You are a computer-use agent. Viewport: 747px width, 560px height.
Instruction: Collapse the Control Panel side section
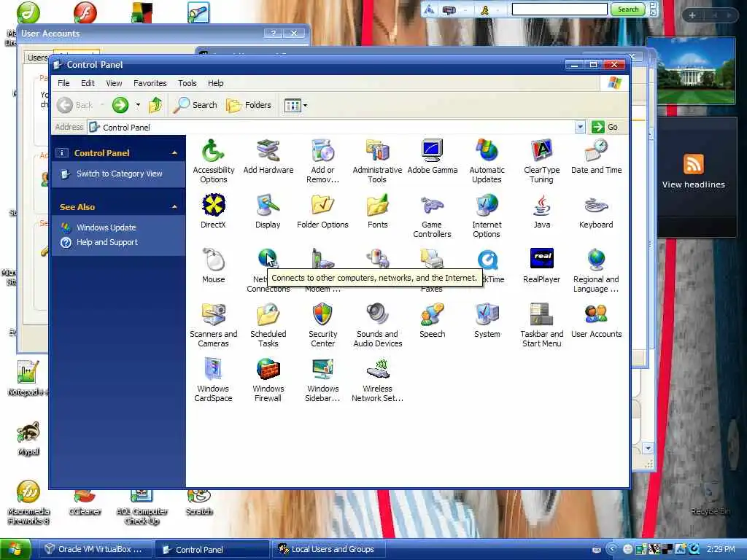174,153
